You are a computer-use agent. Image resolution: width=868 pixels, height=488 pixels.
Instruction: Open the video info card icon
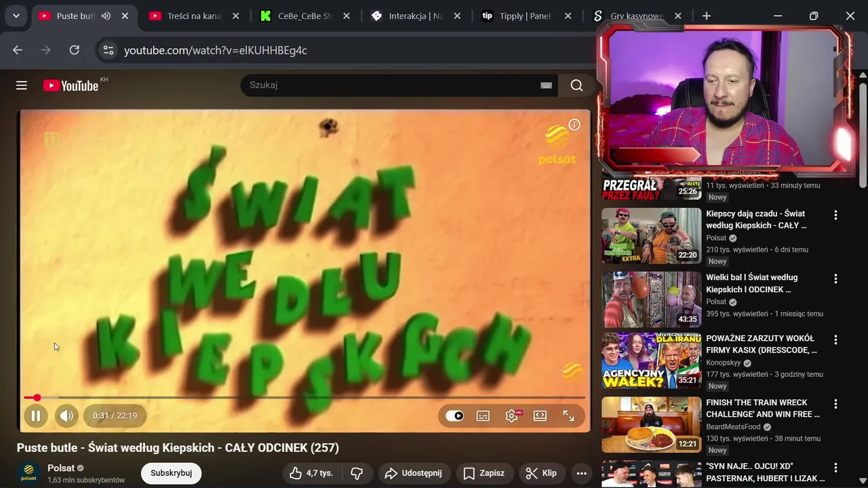click(574, 125)
